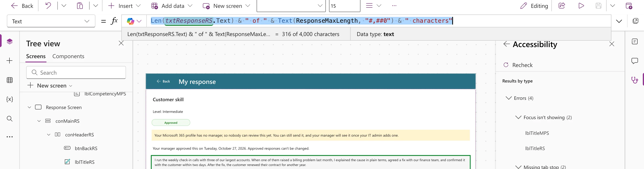Open the empty font dropdown in the toolbar
This screenshot has width=644, height=169.
(291, 6)
